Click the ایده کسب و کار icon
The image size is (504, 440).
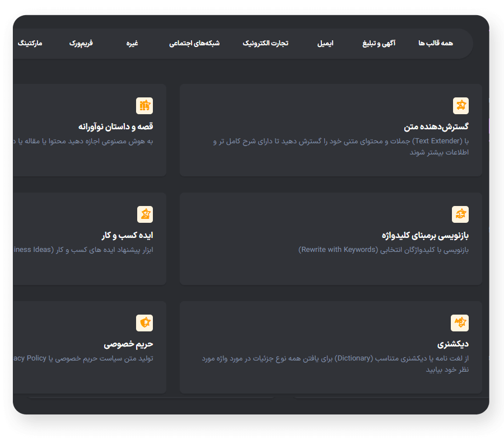pos(144,214)
